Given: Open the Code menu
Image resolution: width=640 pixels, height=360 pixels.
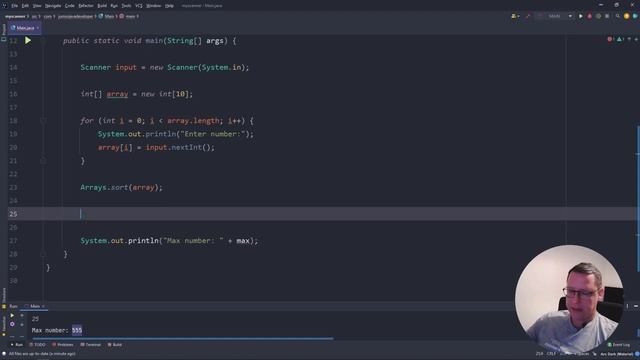Looking at the screenshot, I should 70,6.
